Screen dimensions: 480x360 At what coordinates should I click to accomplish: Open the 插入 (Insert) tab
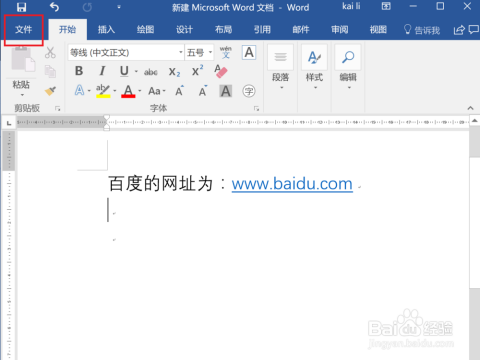pyautogui.click(x=106, y=30)
